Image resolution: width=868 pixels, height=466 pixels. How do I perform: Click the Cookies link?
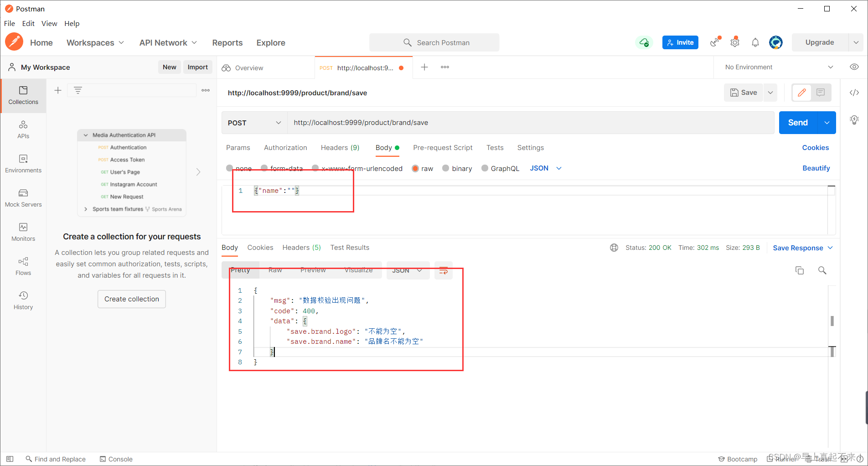tap(816, 148)
